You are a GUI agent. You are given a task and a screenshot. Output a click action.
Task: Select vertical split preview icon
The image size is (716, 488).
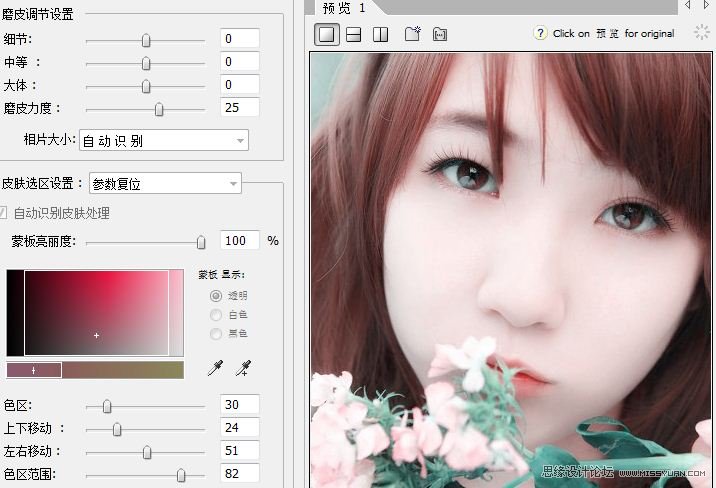pos(380,35)
